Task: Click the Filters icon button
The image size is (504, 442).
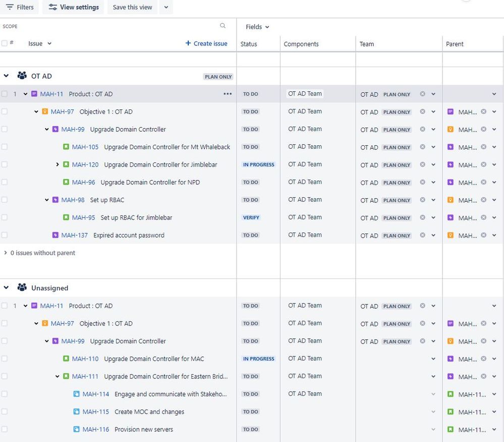Action: 19,7
